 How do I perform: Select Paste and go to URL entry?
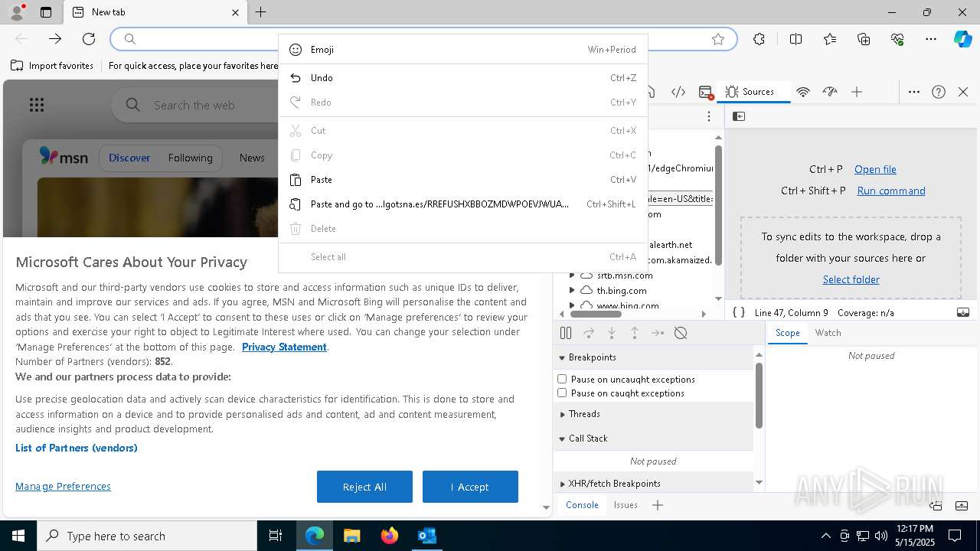pyautogui.click(x=463, y=204)
